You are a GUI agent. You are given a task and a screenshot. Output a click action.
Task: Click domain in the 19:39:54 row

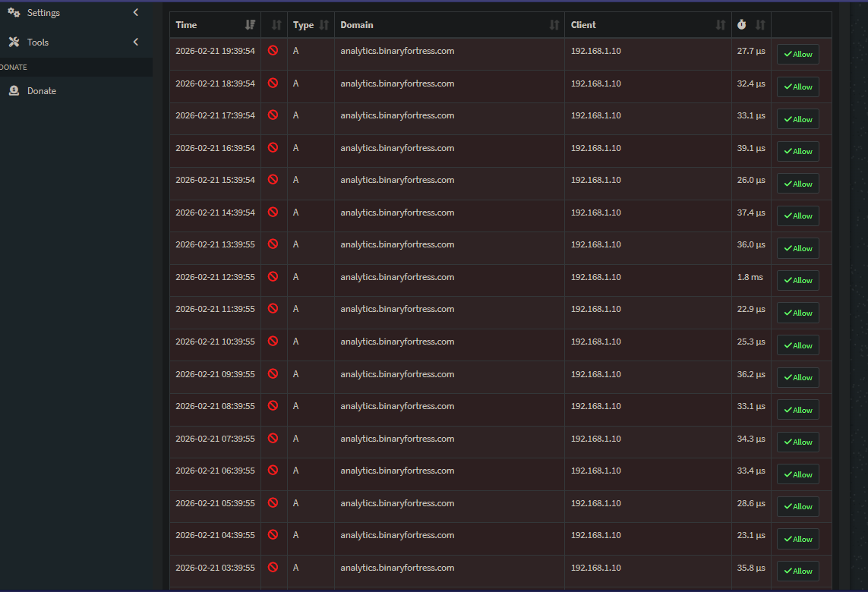(x=397, y=51)
